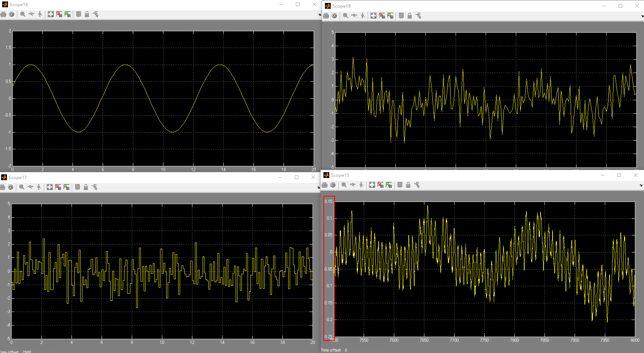Select the Zoom tool in Scope17

click(22, 187)
